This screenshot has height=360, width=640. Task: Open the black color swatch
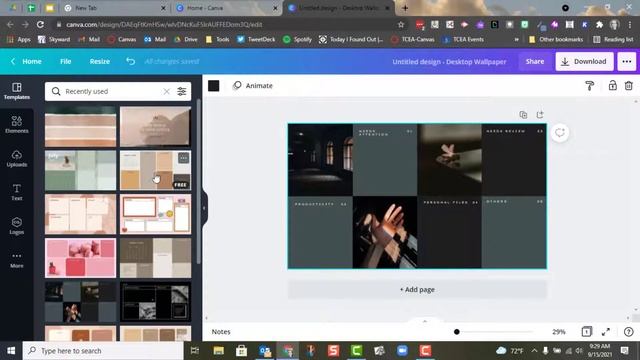point(213,86)
